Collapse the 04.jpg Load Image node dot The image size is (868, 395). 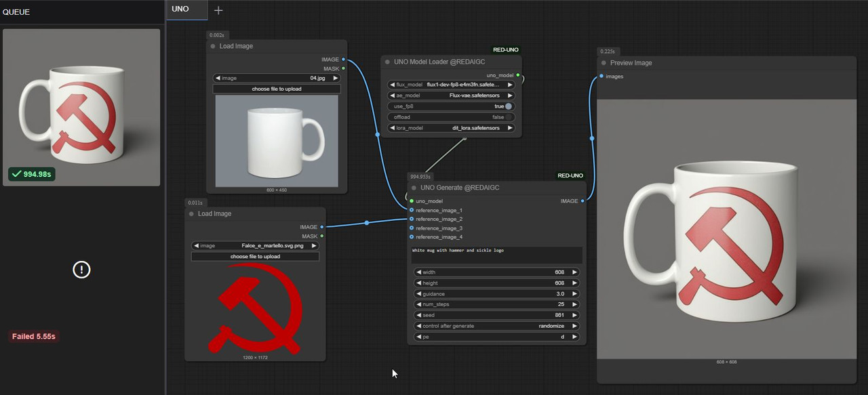click(x=213, y=46)
